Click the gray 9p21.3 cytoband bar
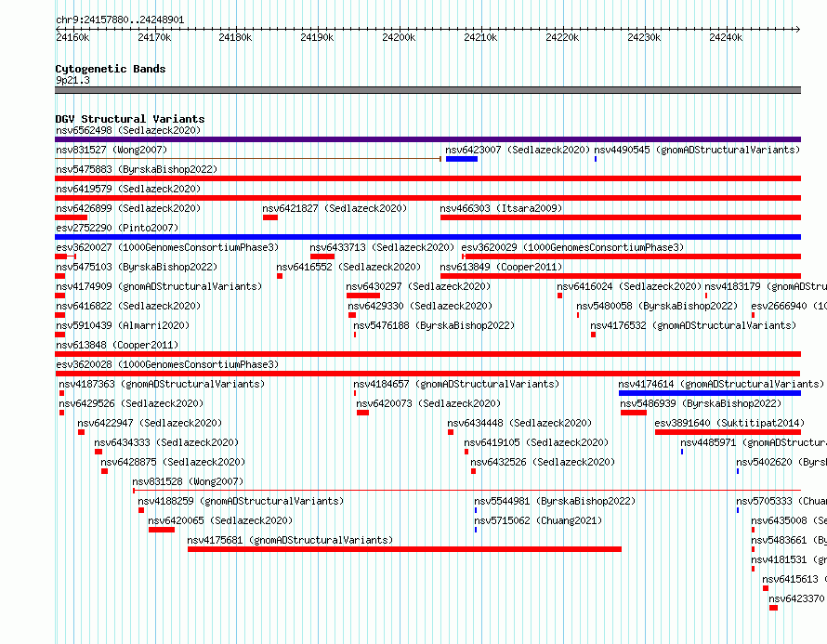This screenshot has height=644, width=827. pos(427,90)
